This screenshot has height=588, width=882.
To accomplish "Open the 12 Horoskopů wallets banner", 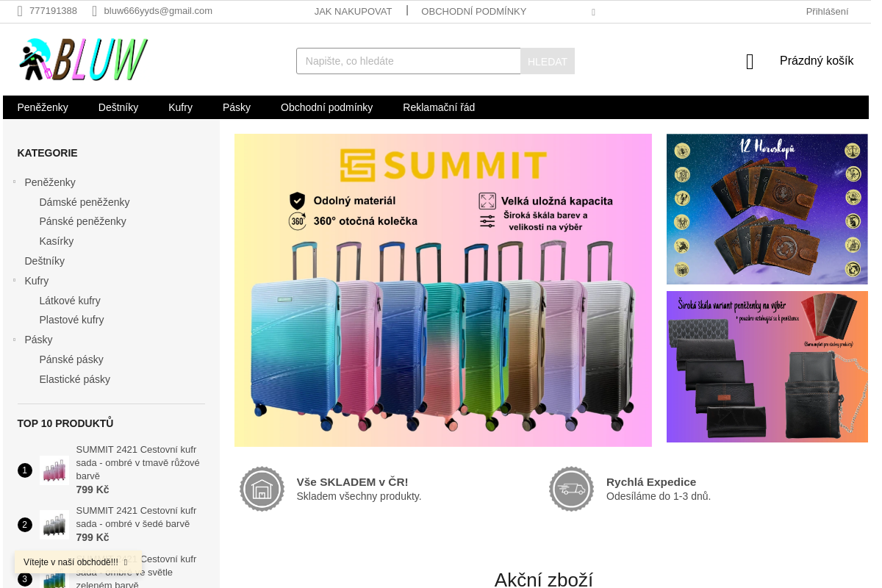I will tap(767, 209).
